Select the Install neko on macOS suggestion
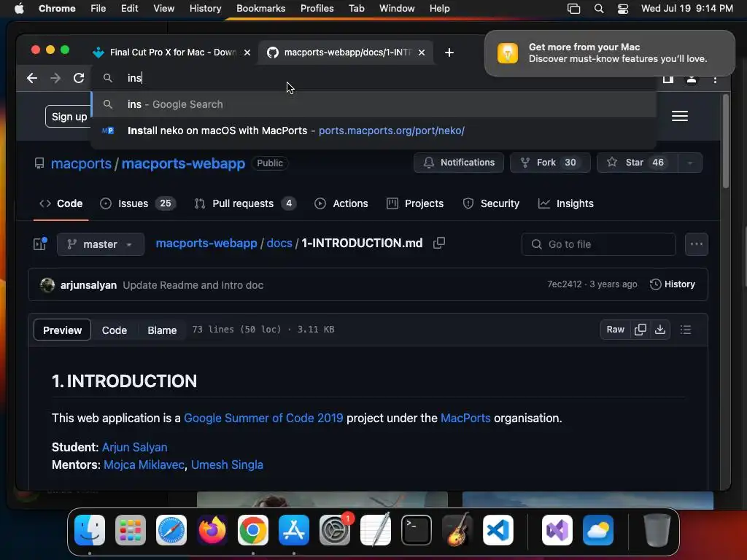Image resolution: width=747 pixels, height=560 pixels. (x=374, y=131)
